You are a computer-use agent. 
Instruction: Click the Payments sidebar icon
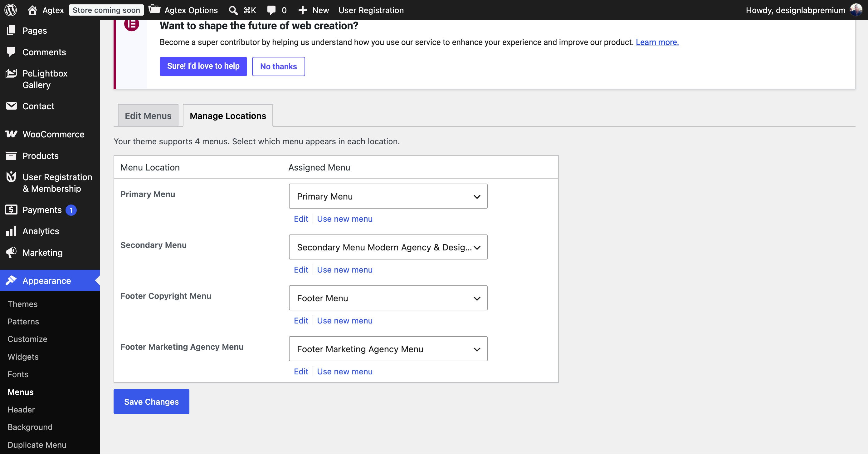click(x=11, y=210)
